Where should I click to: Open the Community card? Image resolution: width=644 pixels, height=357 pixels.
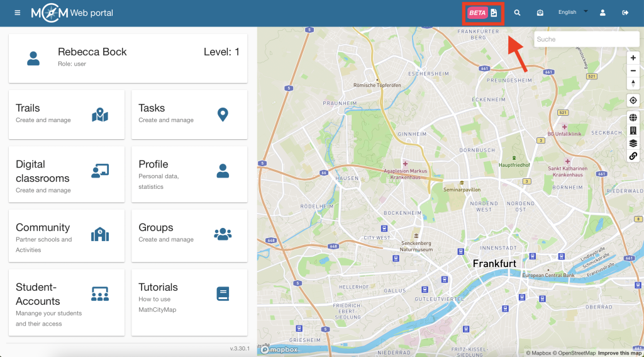[x=67, y=235]
